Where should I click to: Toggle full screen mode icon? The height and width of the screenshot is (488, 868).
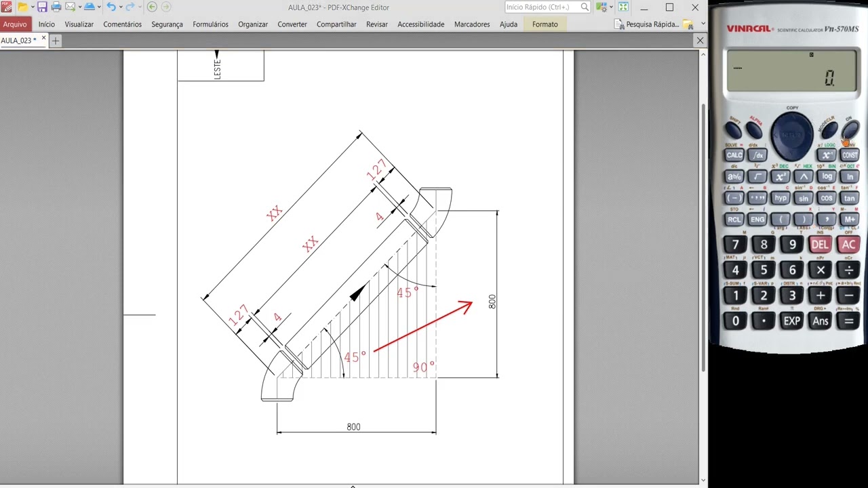tap(623, 7)
